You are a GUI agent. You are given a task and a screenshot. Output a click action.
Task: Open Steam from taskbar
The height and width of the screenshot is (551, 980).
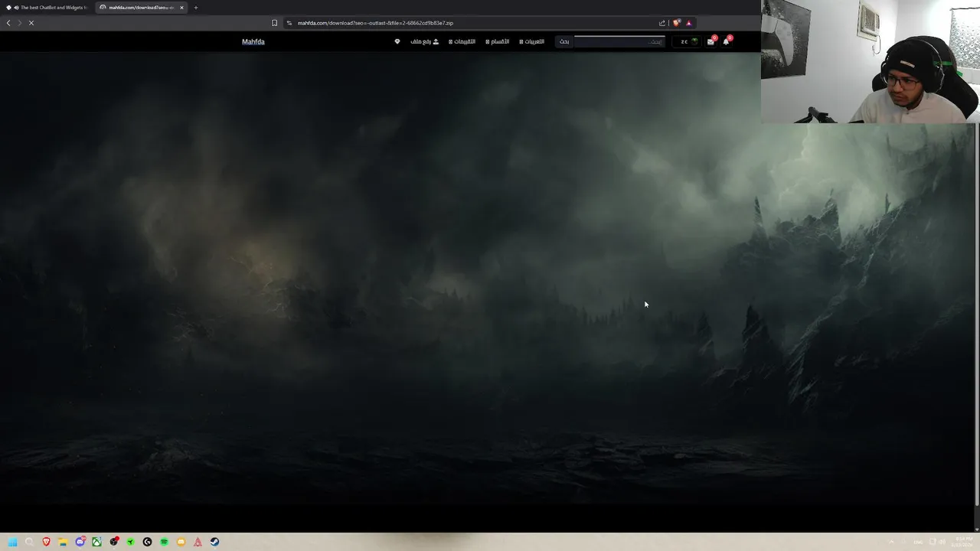pos(214,542)
